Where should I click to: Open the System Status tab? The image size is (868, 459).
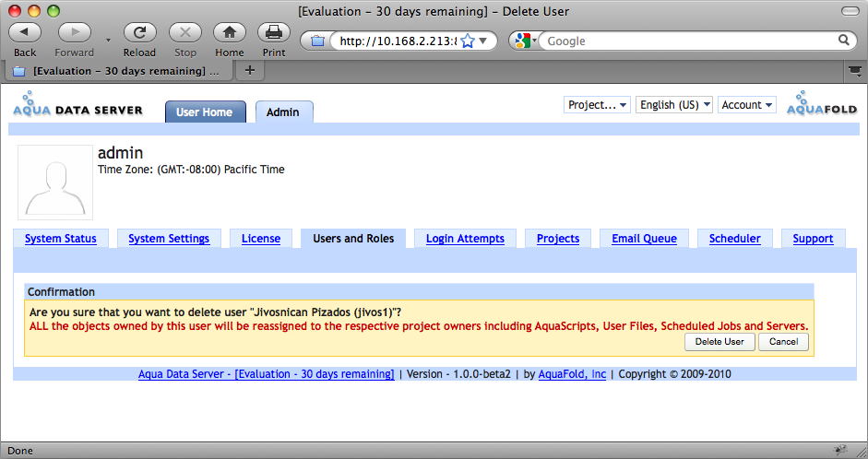[x=60, y=239]
